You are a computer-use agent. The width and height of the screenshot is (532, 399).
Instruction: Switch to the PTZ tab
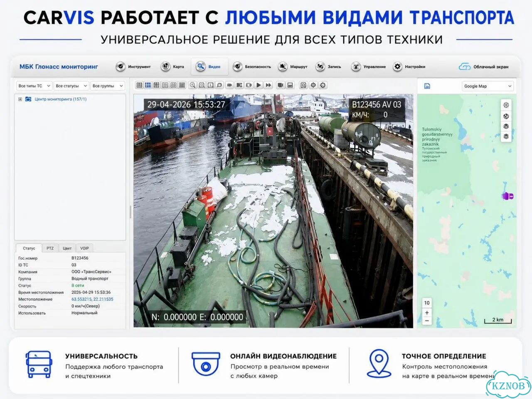pyautogui.click(x=50, y=248)
